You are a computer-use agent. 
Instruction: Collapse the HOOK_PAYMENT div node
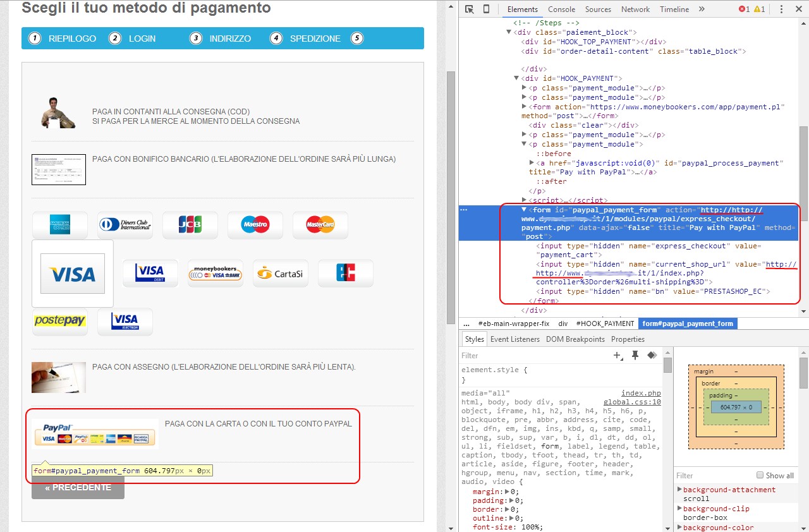(x=517, y=78)
